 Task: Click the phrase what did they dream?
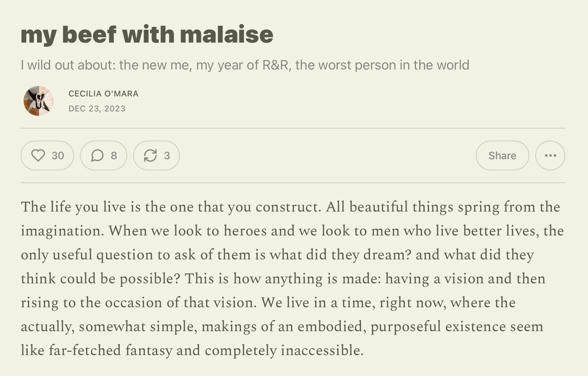(340, 255)
